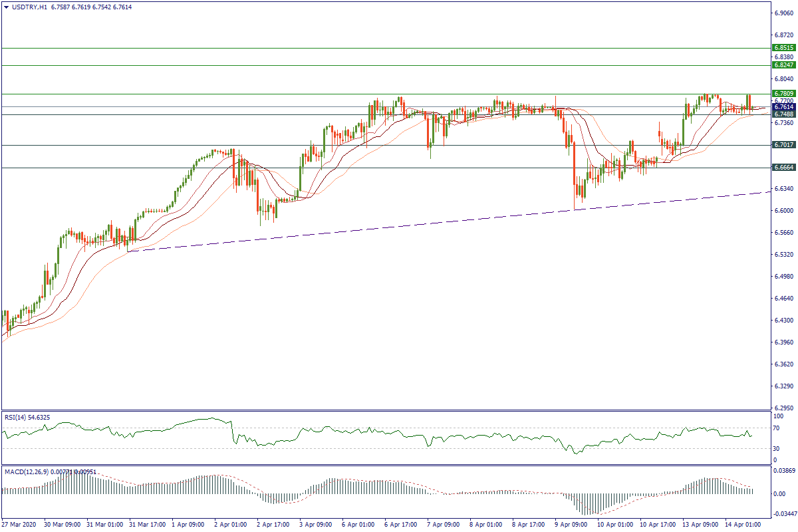Screen dimensions: 798x532
Task: Select the 6.8247 price level label
Action: pos(783,65)
